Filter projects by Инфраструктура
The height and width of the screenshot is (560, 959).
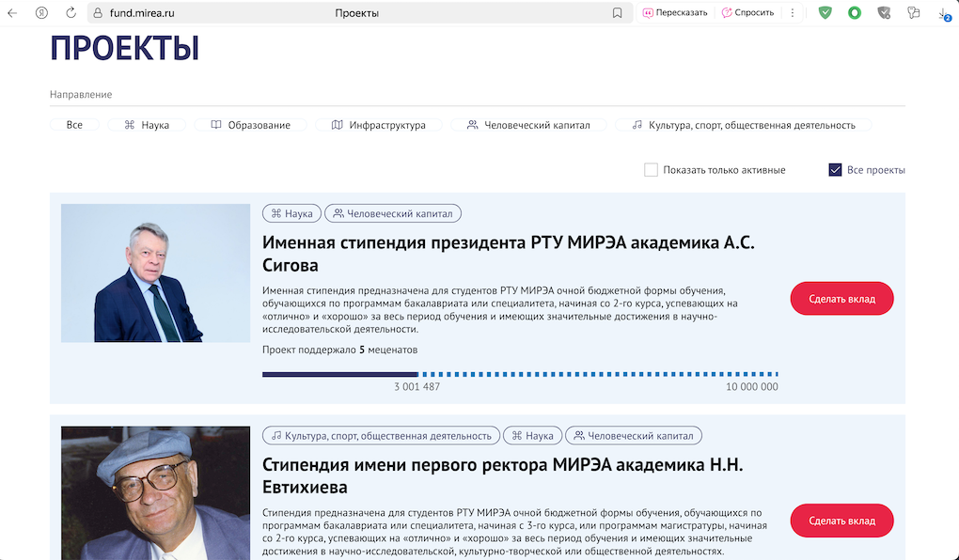(x=379, y=125)
